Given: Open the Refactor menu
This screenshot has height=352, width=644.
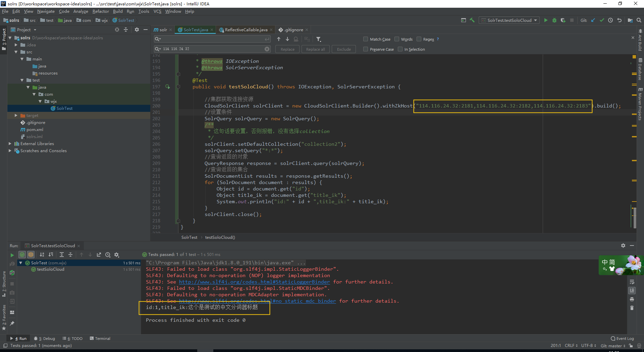Looking at the screenshot, I should (x=101, y=11).
